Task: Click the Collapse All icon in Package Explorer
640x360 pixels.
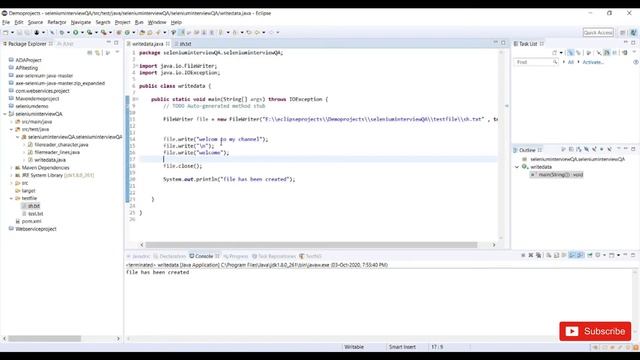Action: [89, 53]
